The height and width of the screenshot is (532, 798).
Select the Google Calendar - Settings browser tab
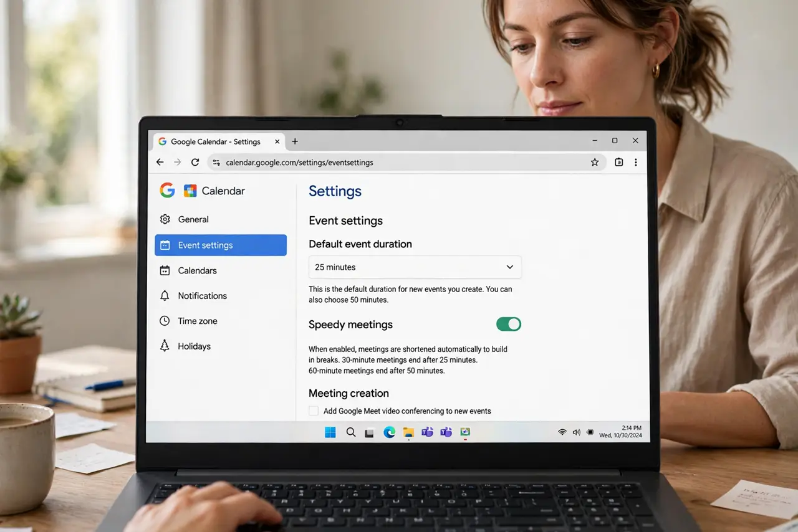pyautogui.click(x=218, y=141)
